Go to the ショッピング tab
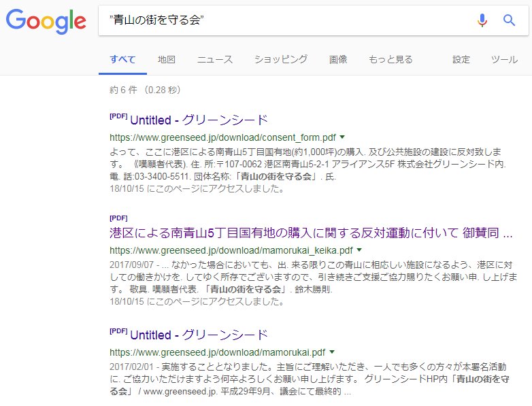 (281, 59)
